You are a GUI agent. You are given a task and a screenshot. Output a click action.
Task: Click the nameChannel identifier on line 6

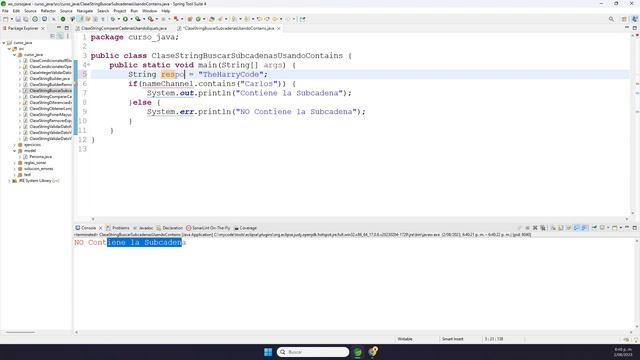point(167,84)
